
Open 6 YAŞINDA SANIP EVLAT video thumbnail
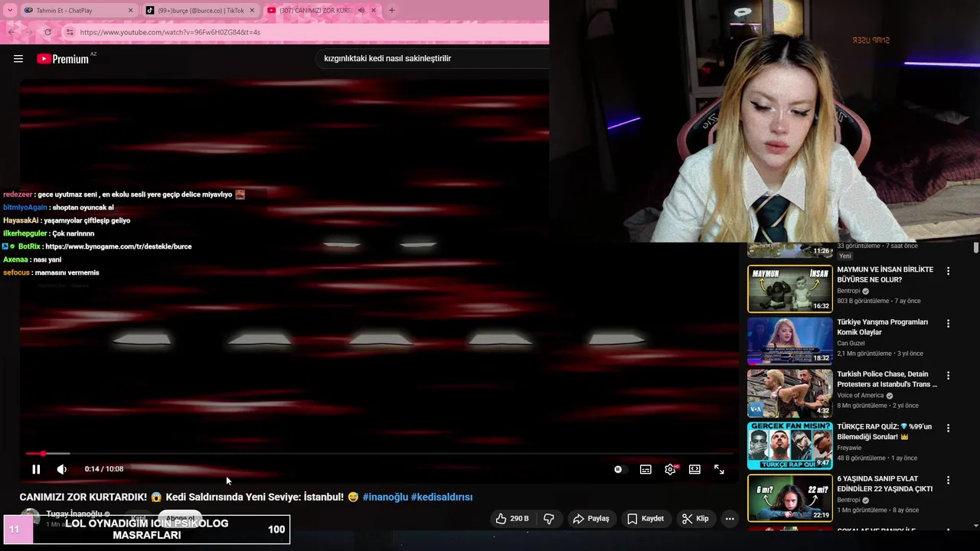pyautogui.click(x=790, y=497)
